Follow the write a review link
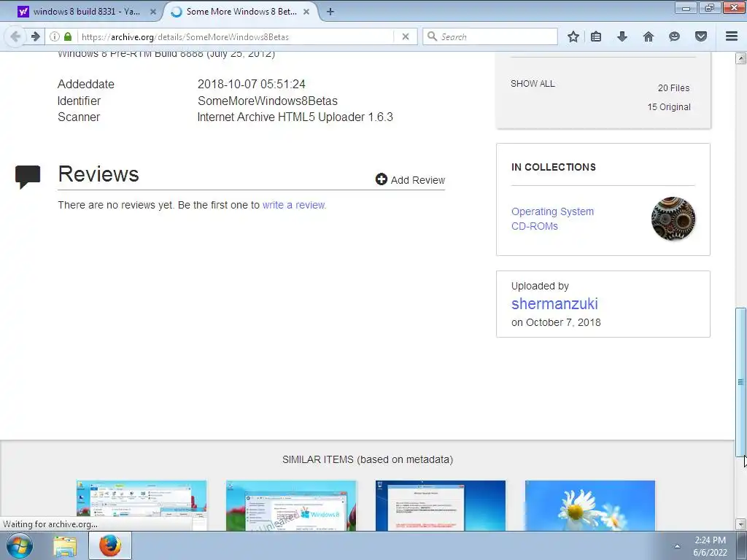 click(294, 205)
